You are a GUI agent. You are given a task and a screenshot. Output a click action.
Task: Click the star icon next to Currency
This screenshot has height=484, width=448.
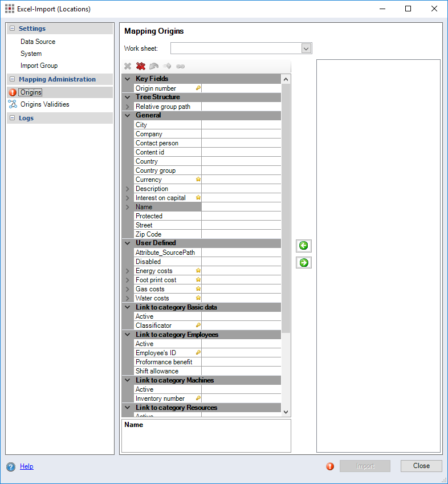pyautogui.click(x=198, y=180)
